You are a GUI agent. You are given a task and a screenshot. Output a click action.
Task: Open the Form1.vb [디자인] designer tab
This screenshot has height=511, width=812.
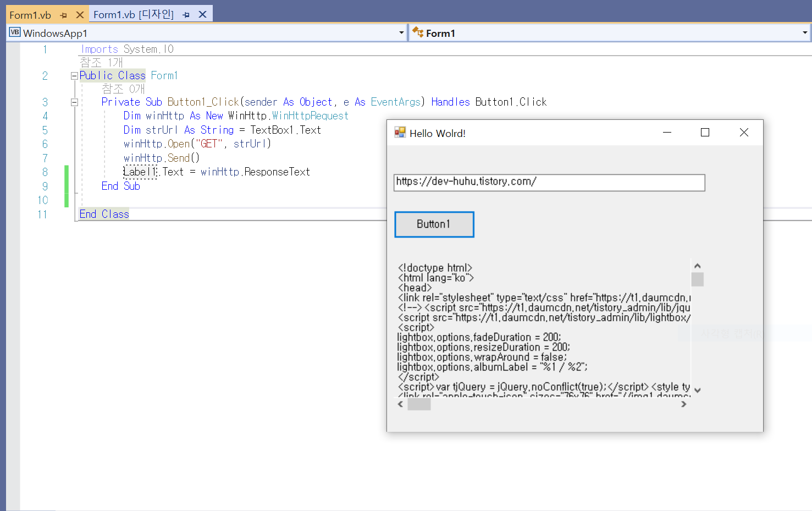pos(134,14)
